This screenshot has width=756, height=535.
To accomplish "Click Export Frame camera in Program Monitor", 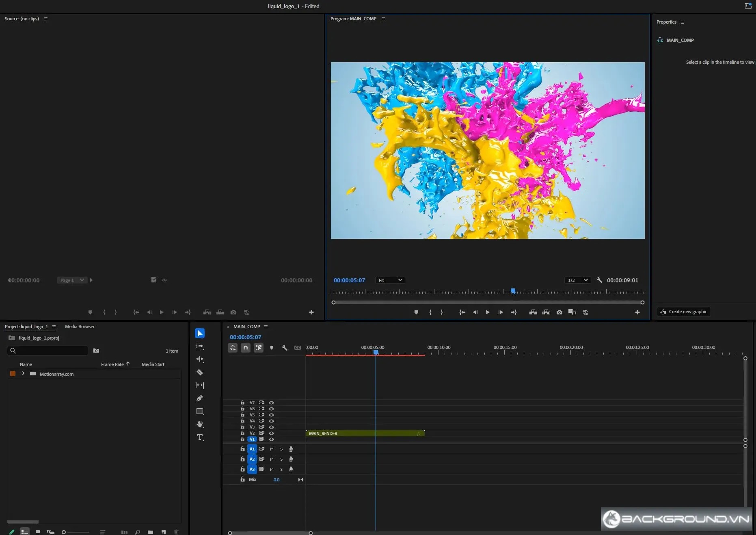I will click(559, 312).
